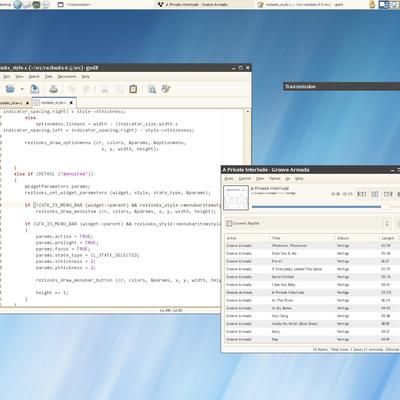Click the Previous track button in player

(362, 194)
